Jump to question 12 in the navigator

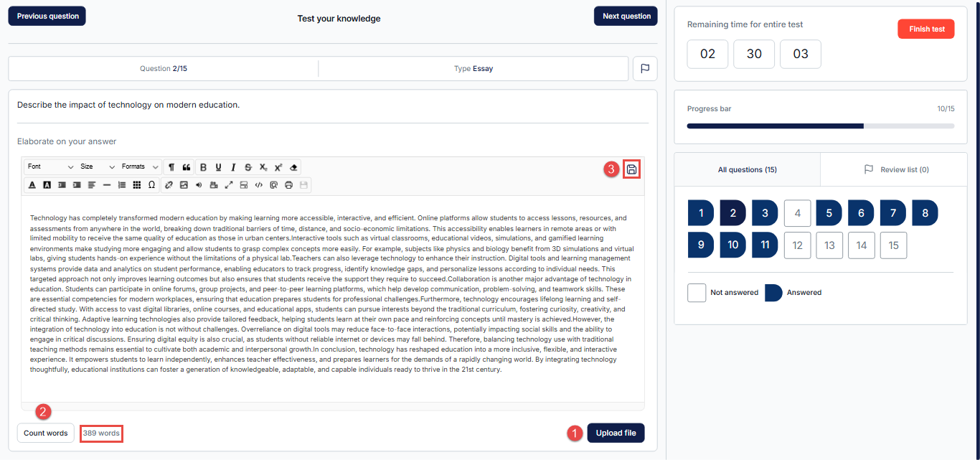point(798,245)
